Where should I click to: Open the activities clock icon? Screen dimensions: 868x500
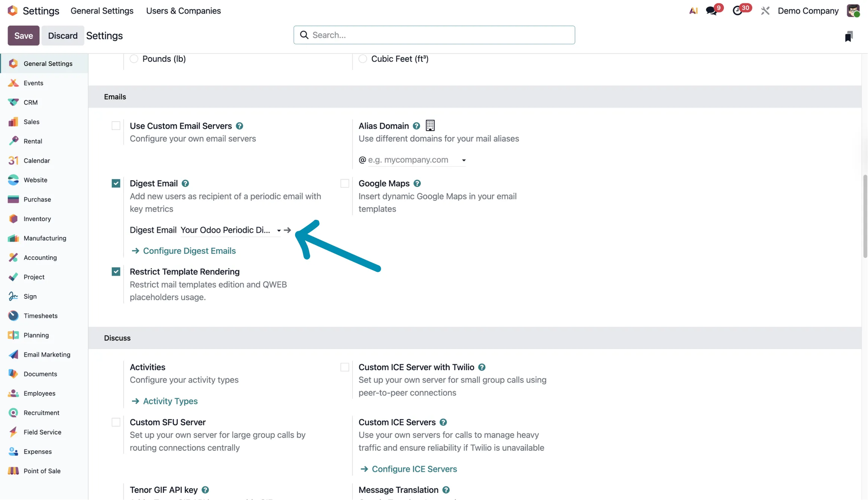(x=737, y=10)
